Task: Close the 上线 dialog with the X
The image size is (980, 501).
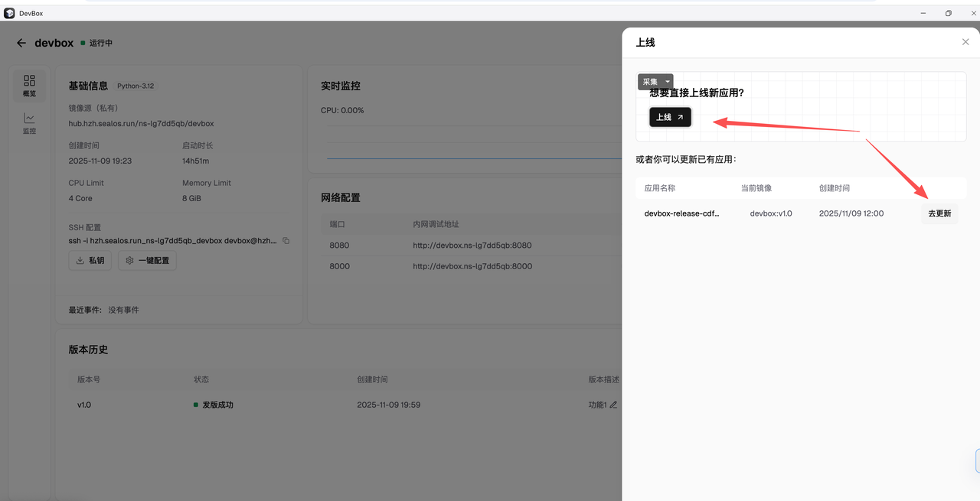Action: [965, 41]
